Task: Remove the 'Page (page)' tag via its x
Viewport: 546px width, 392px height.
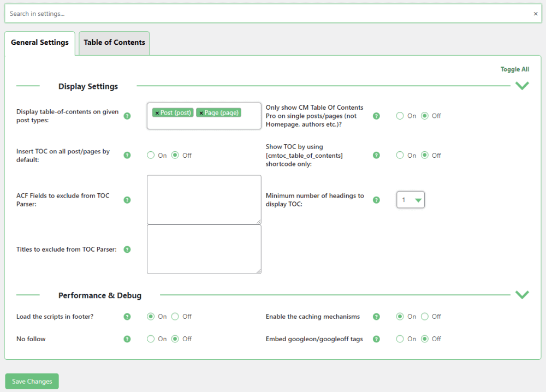Action: [x=201, y=113]
